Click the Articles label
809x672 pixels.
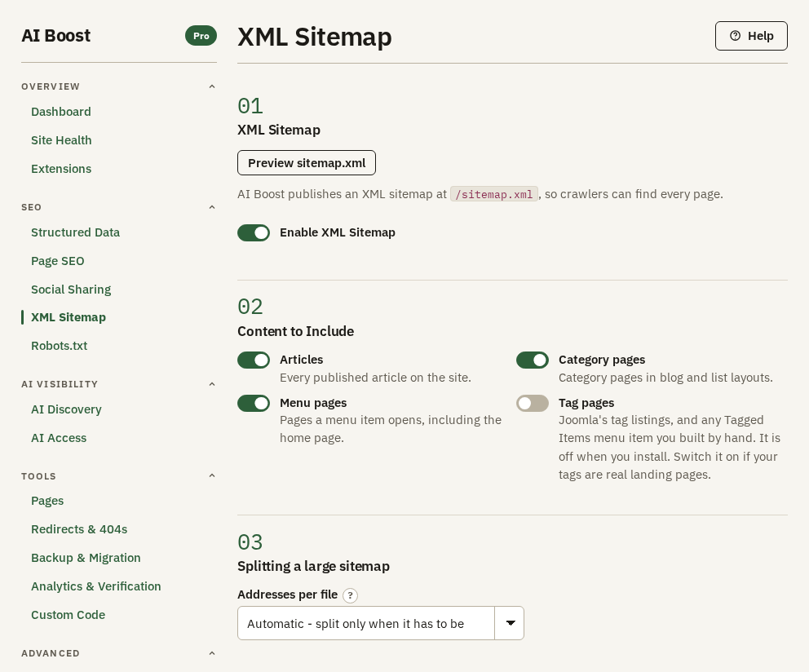click(301, 360)
